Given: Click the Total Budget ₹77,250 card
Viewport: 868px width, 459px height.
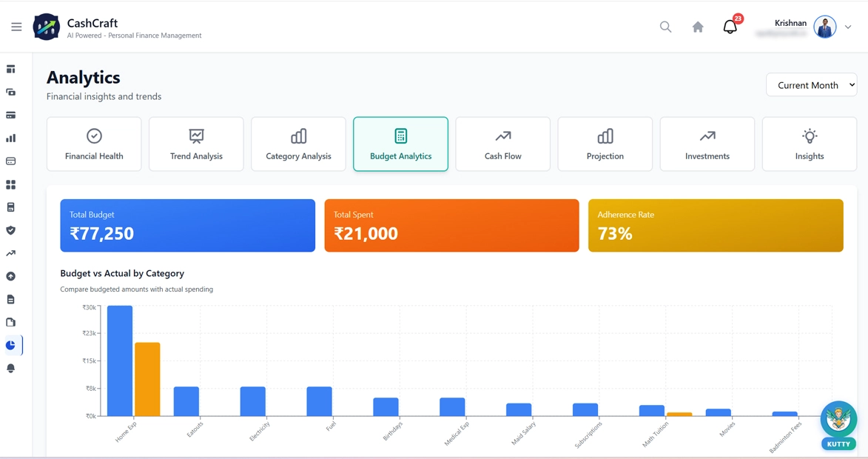Looking at the screenshot, I should click(188, 225).
